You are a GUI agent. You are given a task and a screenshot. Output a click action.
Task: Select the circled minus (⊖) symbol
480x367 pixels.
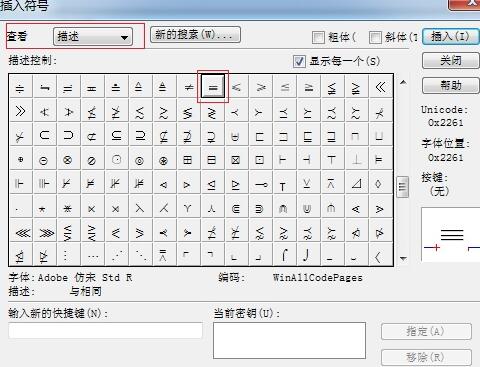pyautogui.click(x=45, y=159)
